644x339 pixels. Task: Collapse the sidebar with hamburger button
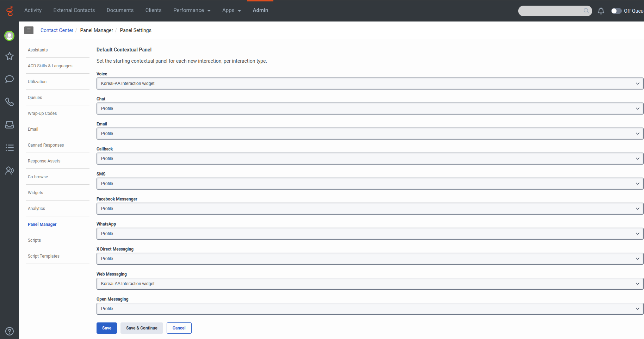pyautogui.click(x=29, y=30)
